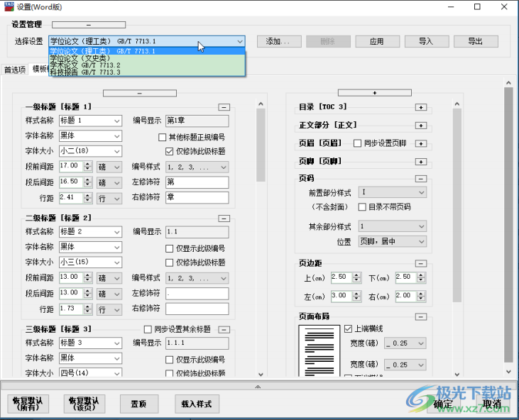The height and width of the screenshot is (420, 519).
Task: Expand the right panel top bar
Action: tap(375, 93)
